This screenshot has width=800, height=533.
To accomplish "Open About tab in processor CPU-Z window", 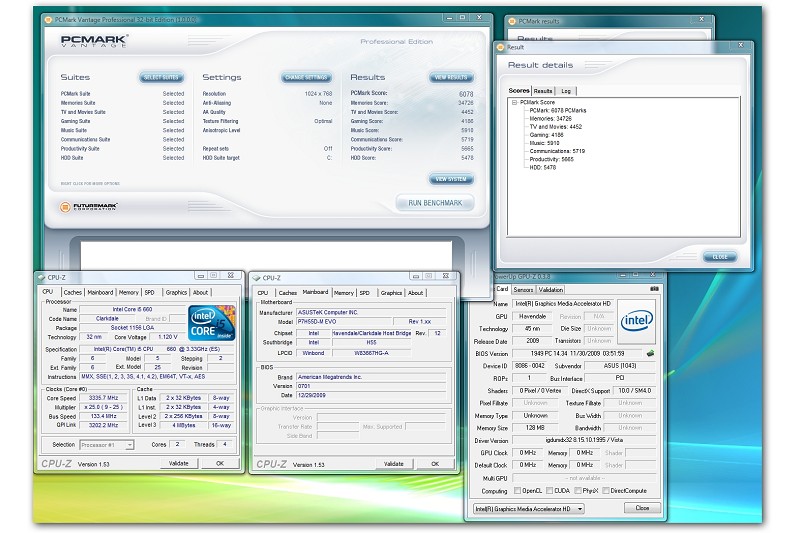I will pos(201,292).
